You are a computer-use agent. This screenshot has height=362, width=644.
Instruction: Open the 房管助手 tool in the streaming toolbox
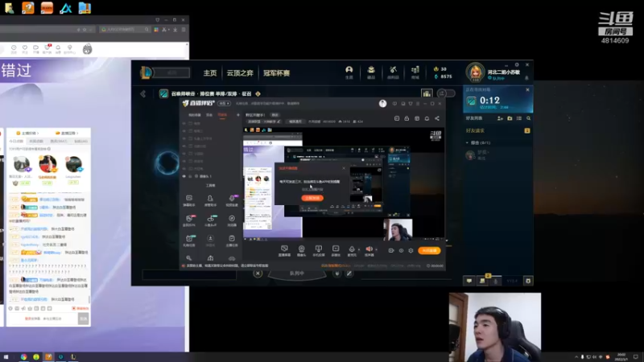click(x=210, y=200)
